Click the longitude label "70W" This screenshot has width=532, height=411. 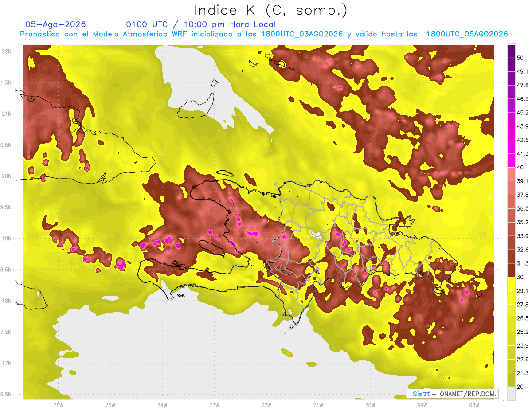370,405
